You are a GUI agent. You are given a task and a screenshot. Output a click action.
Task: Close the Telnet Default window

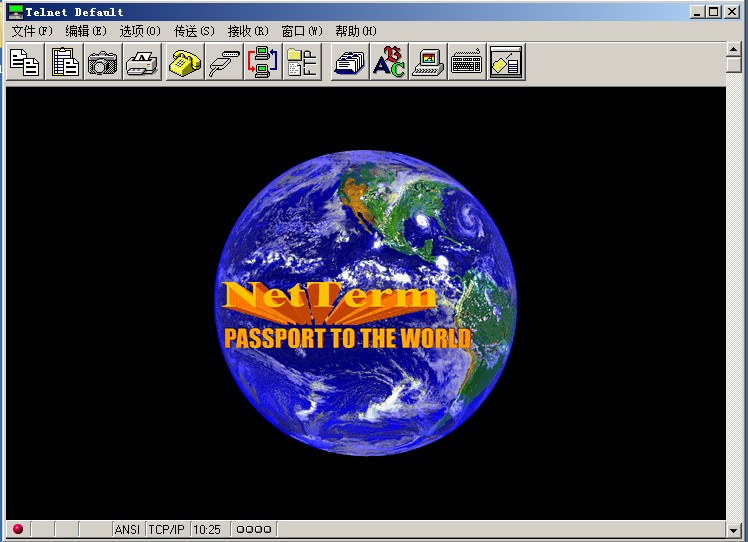click(x=732, y=11)
